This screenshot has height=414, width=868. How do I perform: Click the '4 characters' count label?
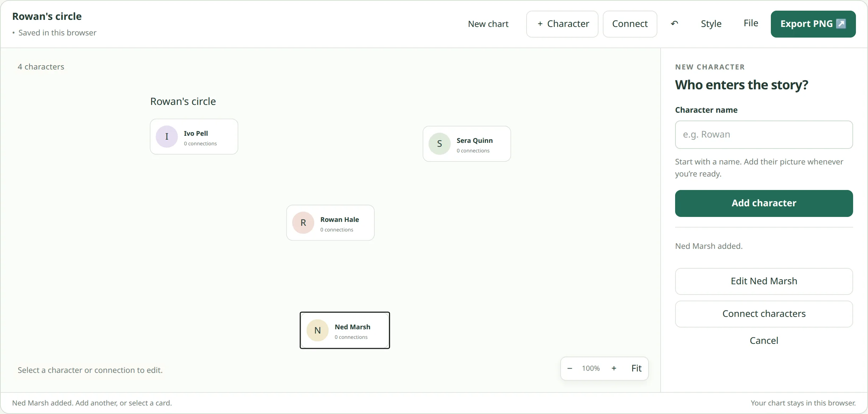click(x=41, y=67)
